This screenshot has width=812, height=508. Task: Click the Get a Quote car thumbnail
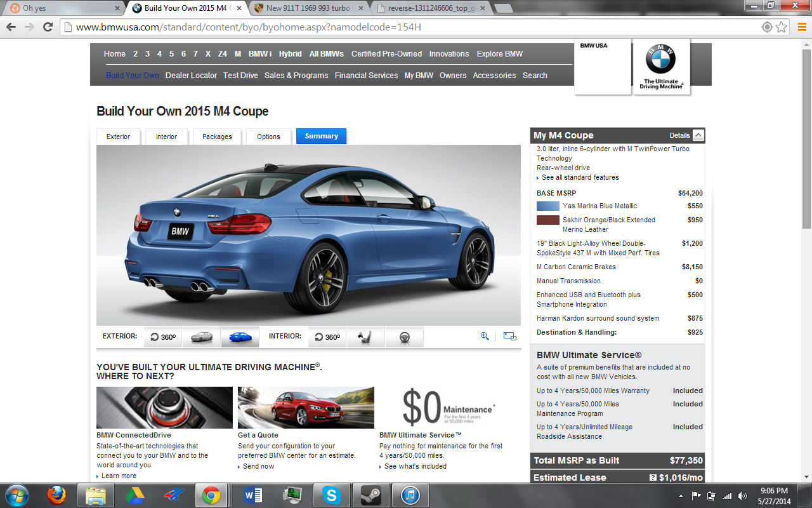[x=306, y=408]
